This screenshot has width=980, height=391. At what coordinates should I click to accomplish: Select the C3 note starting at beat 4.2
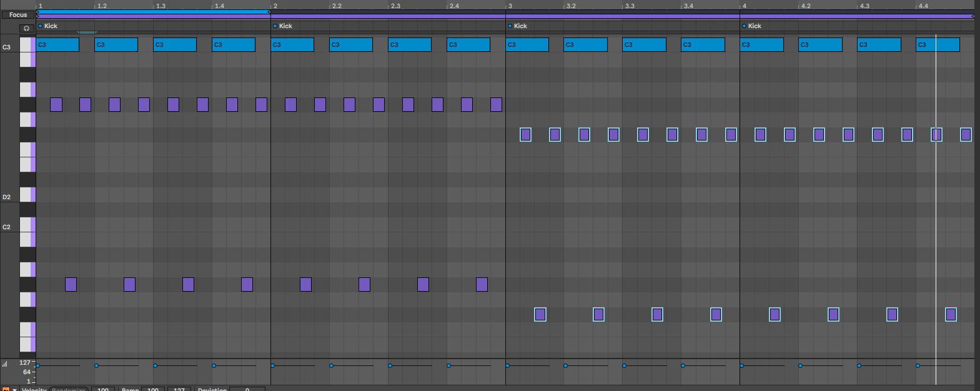820,44
